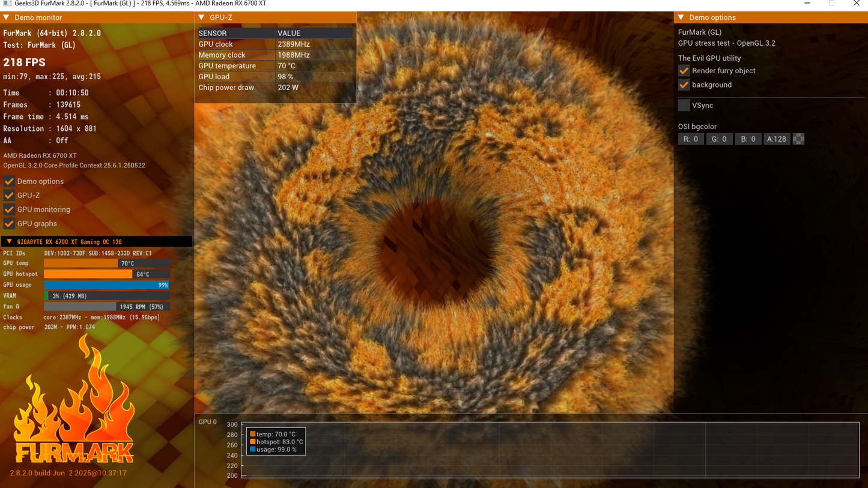Click the graph legend hotspot: 83.0 °C entry

(x=276, y=442)
